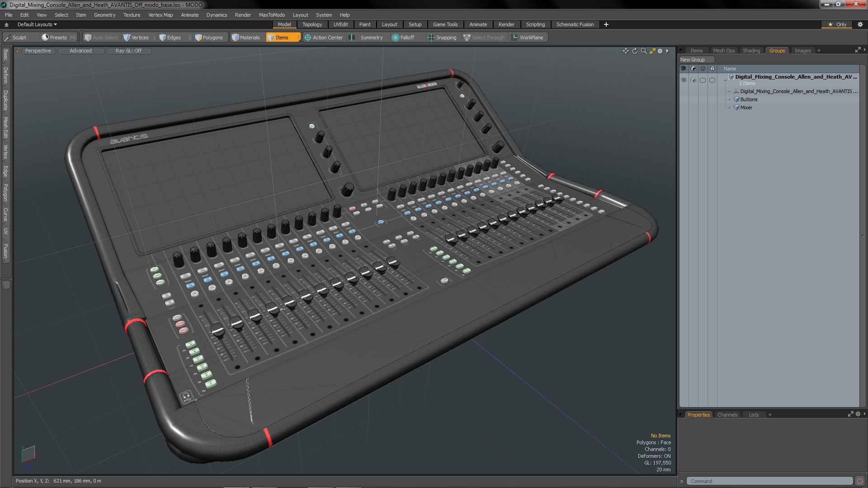Switch to the Mesh Ops tab
The width and height of the screenshot is (868, 488).
pos(724,51)
